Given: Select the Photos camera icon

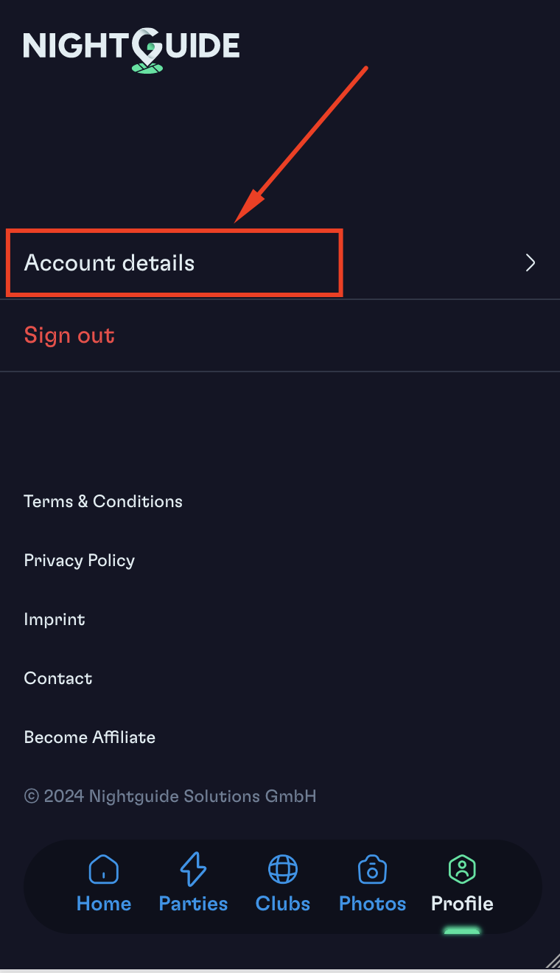Looking at the screenshot, I should [x=372, y=870].
